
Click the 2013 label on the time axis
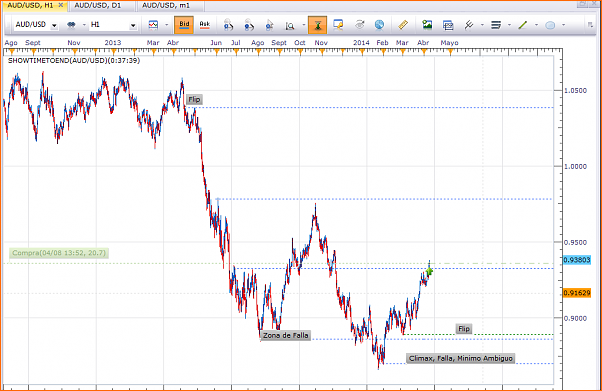(112, 43)
